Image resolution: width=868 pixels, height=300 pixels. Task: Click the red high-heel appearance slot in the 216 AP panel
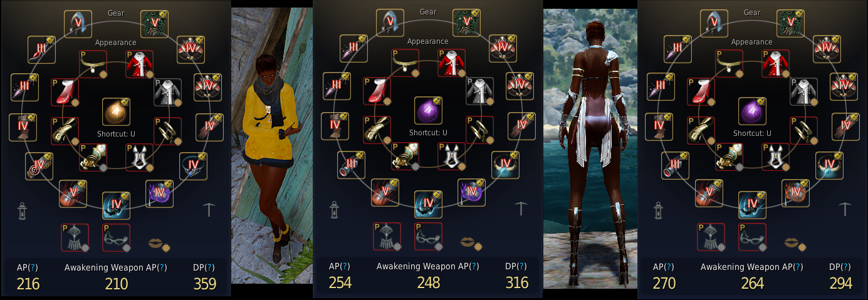point(65,91)
